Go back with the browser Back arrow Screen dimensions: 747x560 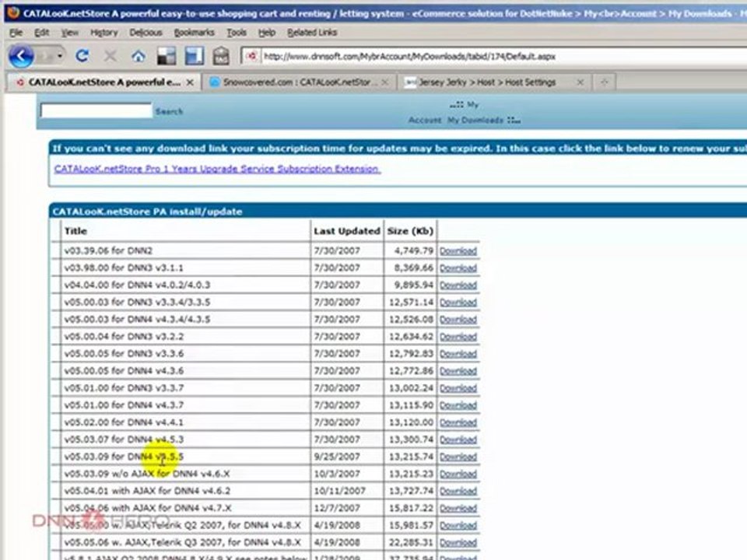coord(21,56)
